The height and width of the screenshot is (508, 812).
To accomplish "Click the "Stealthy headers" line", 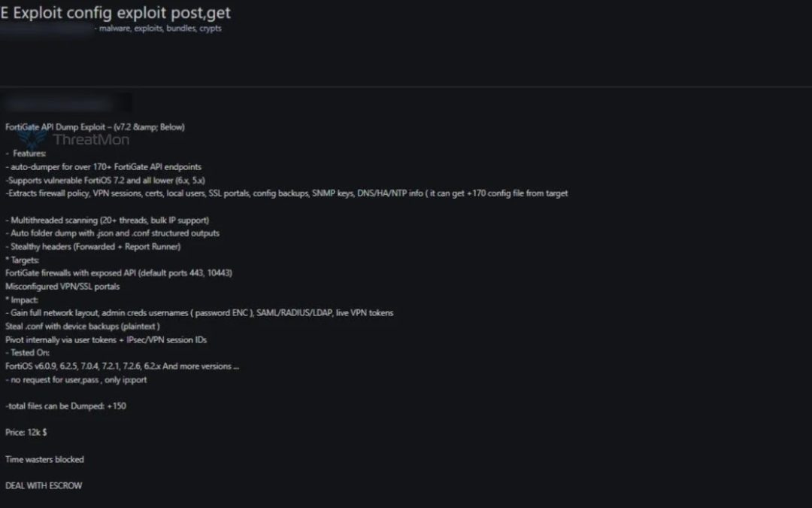I will [93, 247].
